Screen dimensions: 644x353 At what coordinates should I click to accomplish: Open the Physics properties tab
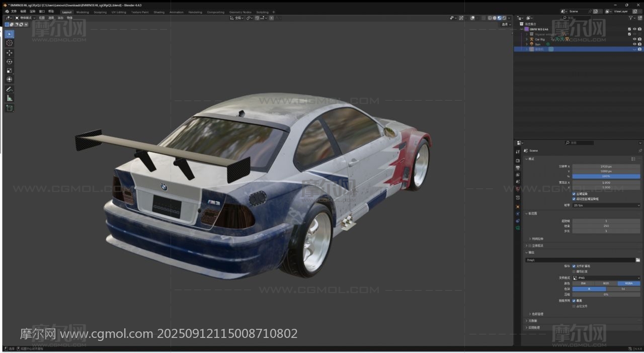(x=518, y=214)
